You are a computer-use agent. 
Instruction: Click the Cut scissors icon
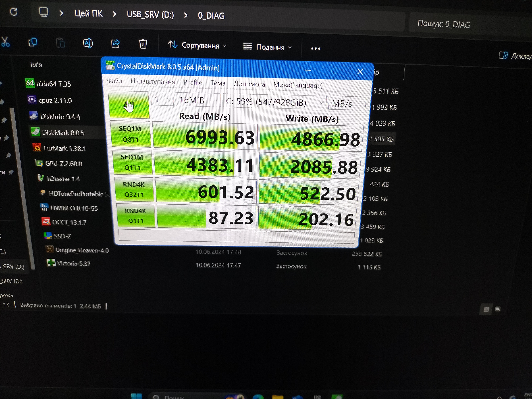click(5, 42)
